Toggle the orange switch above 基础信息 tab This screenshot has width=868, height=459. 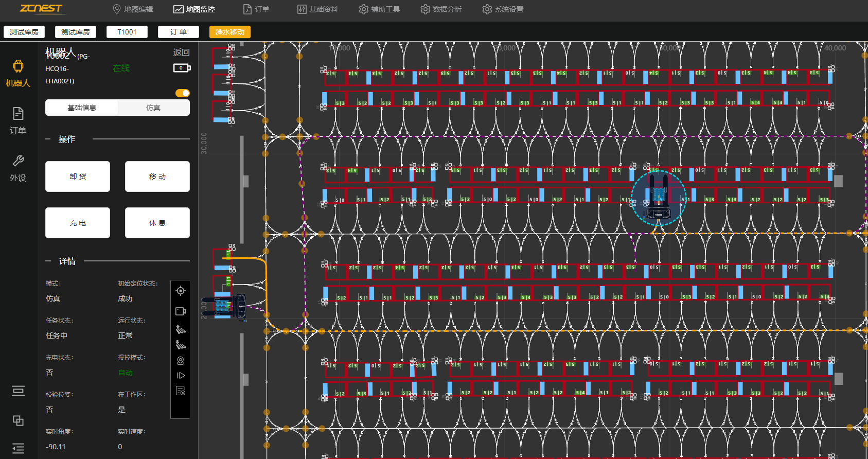183,93
